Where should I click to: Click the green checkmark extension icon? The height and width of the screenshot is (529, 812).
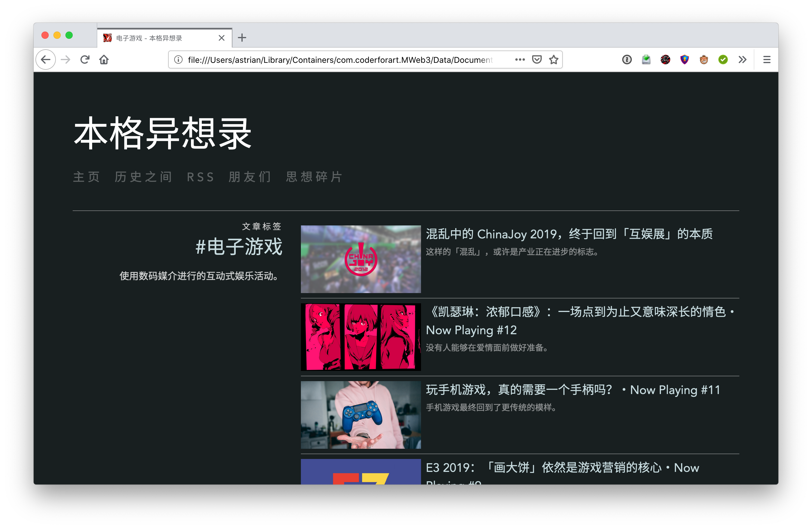click(723, 60)
